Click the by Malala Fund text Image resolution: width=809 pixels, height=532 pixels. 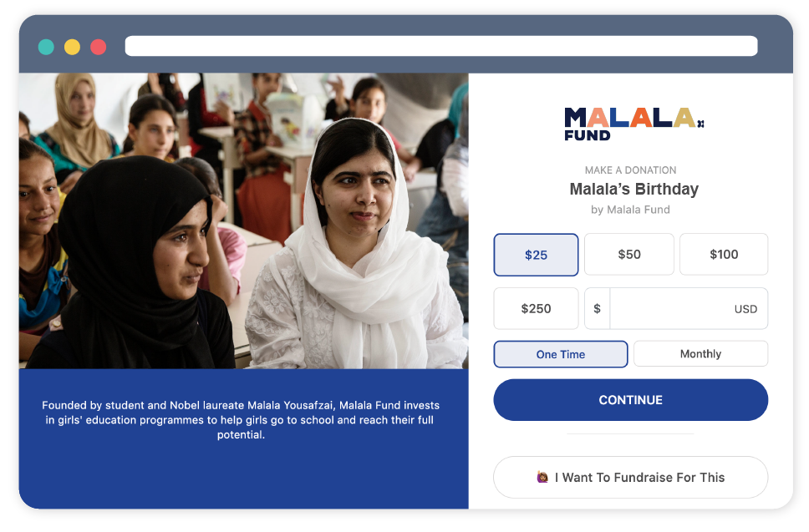(x=630, y=210)
